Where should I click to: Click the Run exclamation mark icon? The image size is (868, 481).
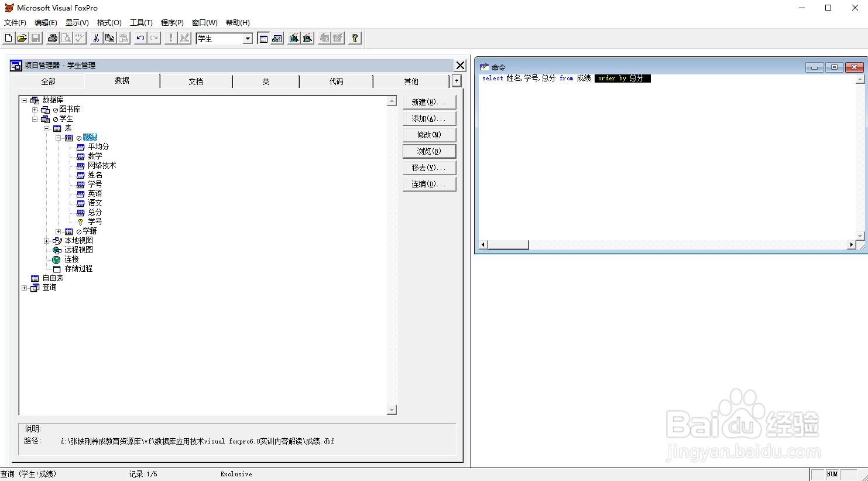coord(171,38)
